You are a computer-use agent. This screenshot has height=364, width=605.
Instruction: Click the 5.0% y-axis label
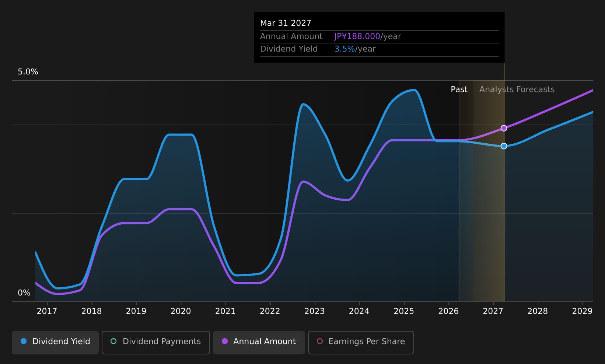click(x=28, y=72)
